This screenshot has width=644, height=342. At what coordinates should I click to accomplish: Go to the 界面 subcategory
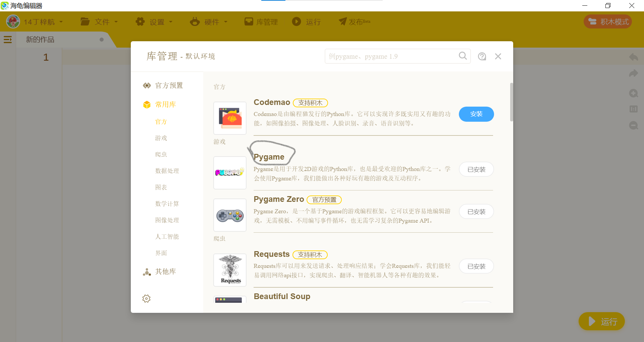(161, 253)
